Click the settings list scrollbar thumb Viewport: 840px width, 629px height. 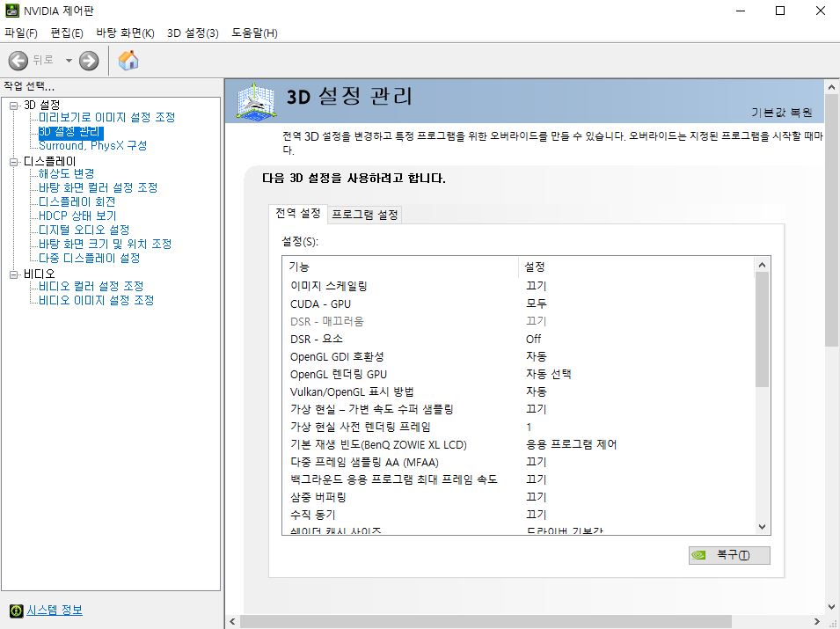click(x=762, y=330)
